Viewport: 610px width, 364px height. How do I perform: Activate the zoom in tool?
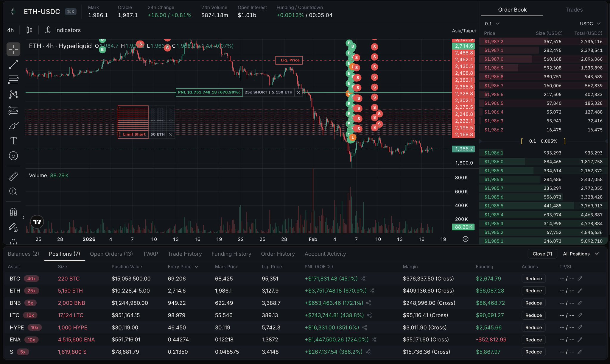coord(13,191)
